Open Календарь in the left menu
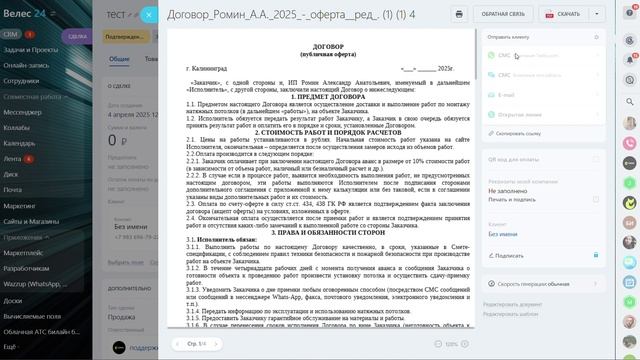This screenshot has width=640, height=360. point(19,143)
